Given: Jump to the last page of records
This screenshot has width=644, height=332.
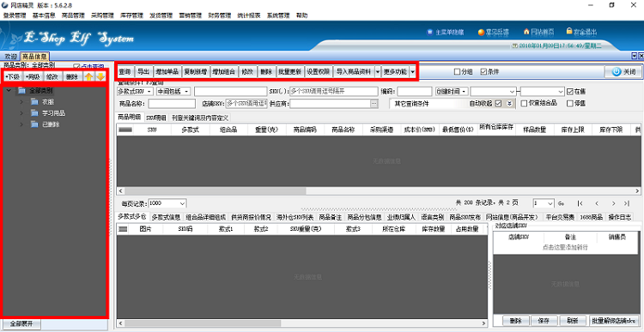Looking at the screenshot, I should click(x=626, y=203).
